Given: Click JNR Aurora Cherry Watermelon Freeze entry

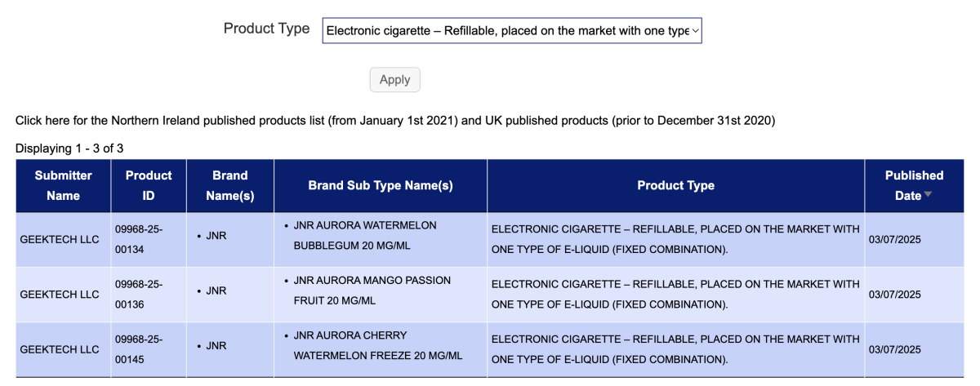Looking at the screenshot, I should (377, 345).
